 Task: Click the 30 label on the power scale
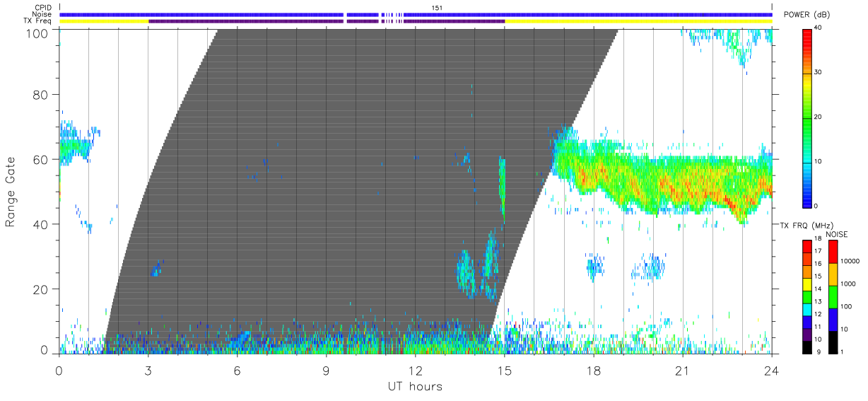point(819,73)
